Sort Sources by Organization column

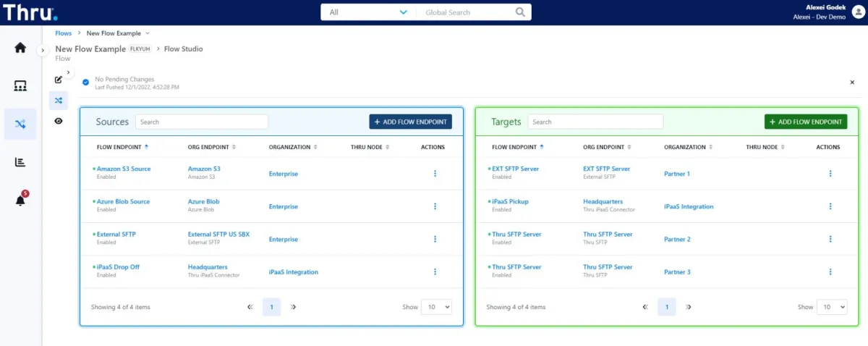[293, 147]
